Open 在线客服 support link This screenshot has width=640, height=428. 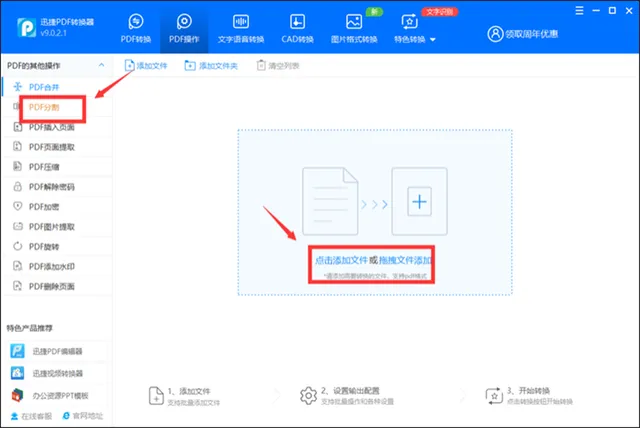[x=31, y=416]
